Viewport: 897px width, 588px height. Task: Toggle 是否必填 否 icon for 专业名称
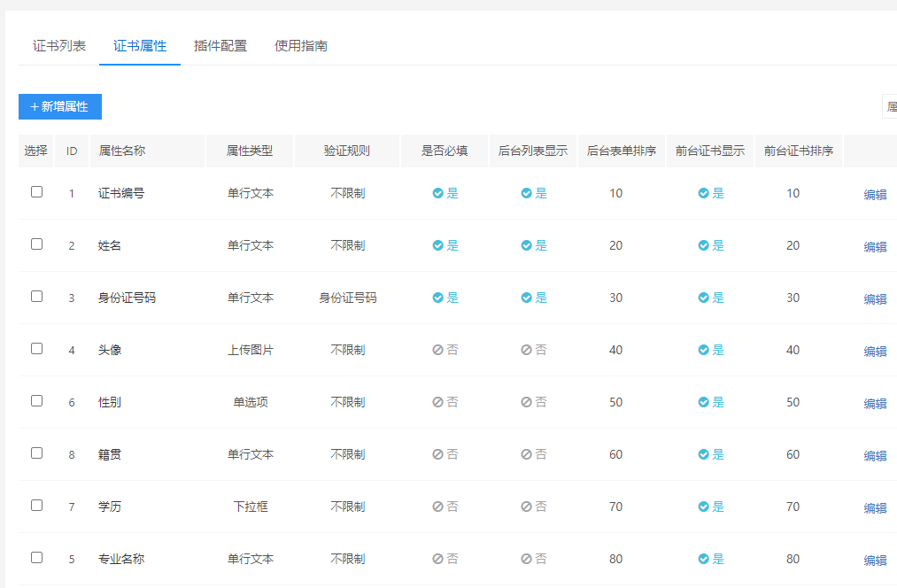coord(437,559)
